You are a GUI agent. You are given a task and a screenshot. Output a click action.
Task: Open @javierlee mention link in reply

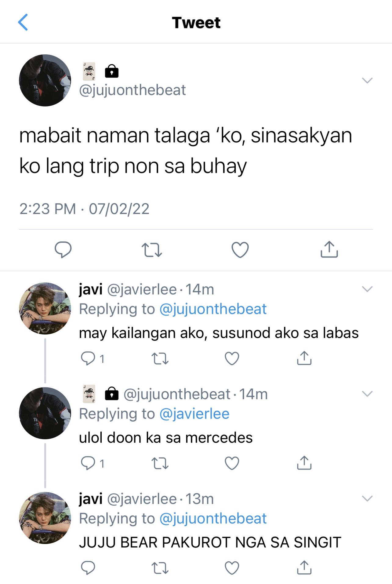coord(194,414)
